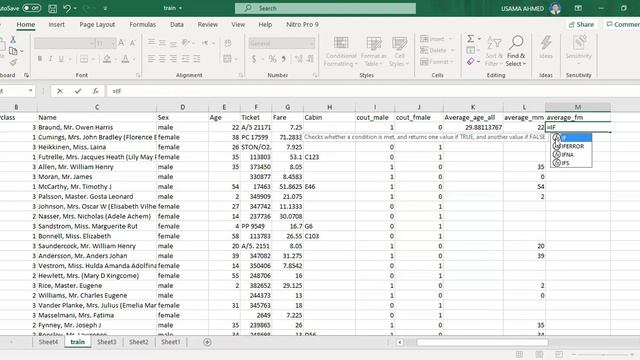
Task: Select IFERROR from function autocomplete list
Action: coord(571,146)
